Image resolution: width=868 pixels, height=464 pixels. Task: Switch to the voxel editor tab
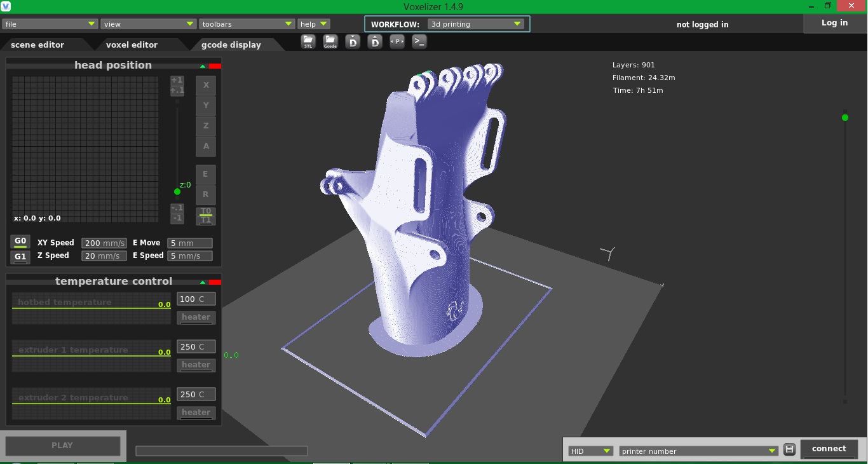132,45
